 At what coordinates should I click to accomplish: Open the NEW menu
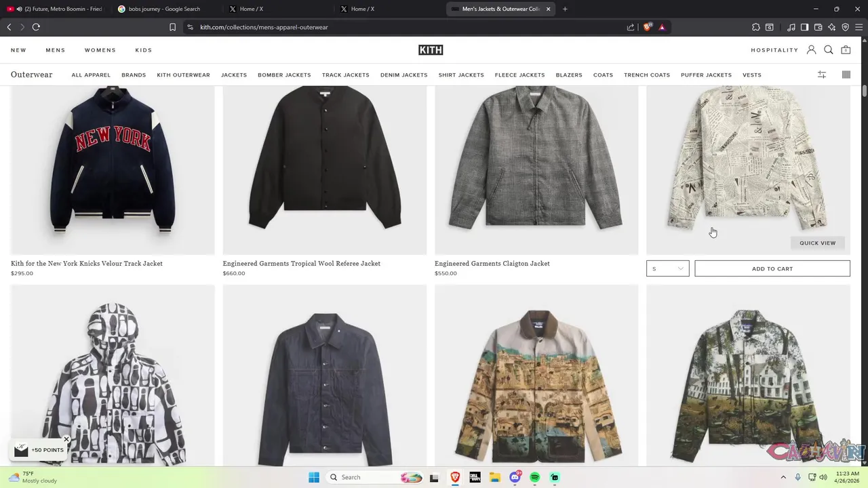(x=18, y=50)
